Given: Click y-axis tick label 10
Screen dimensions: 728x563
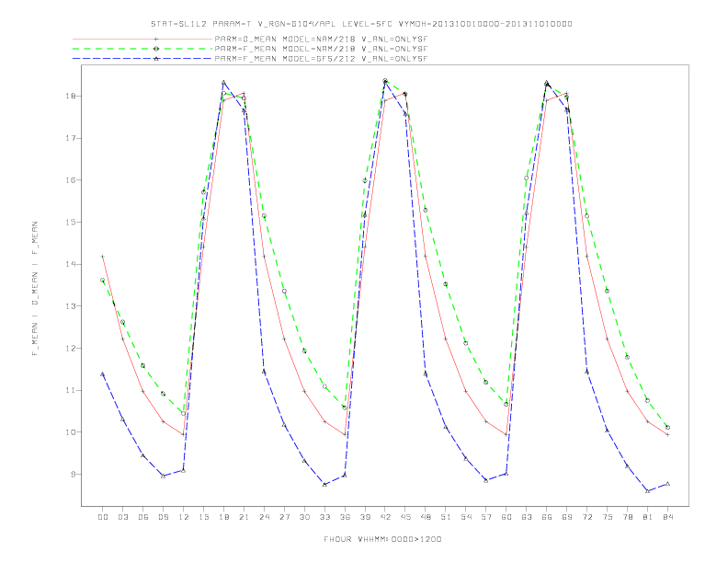Looking at the screenshot, I should [x=72, y=432].
